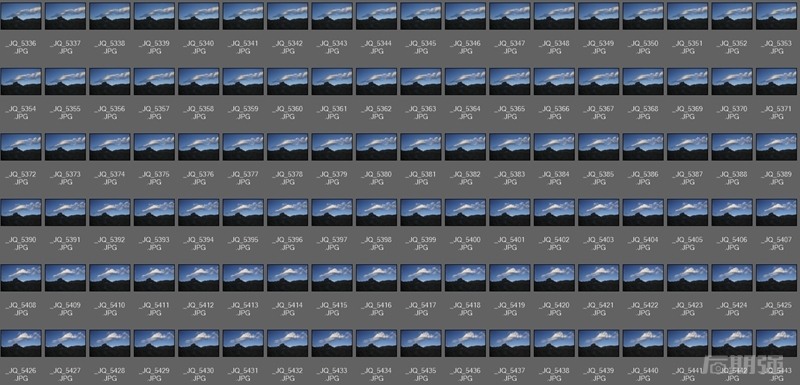Select thumbnail _JQ_5408.JPG
Image resolution: width=800 pixels, height=385 pixels.
21,278
